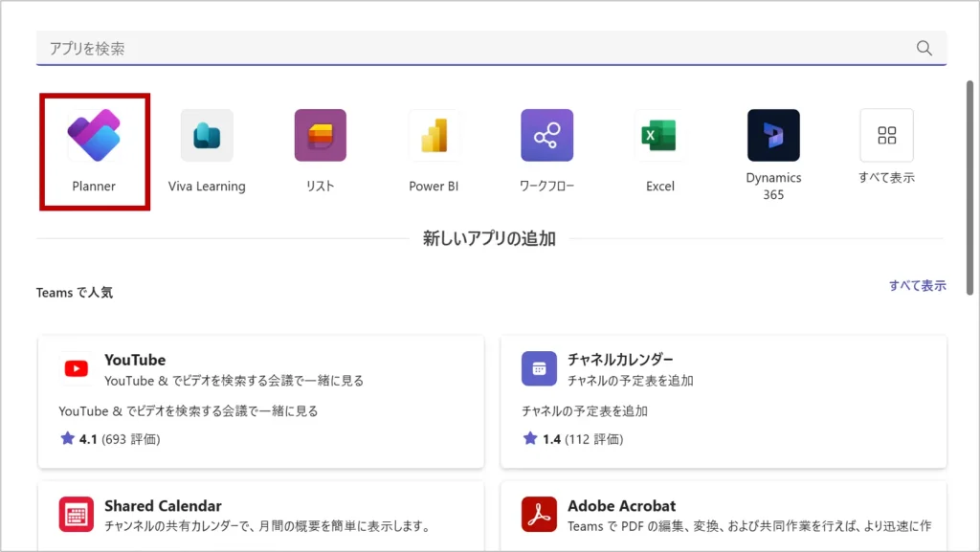Open the Shared Calendar app card title
980x552 pixels.
163,506
